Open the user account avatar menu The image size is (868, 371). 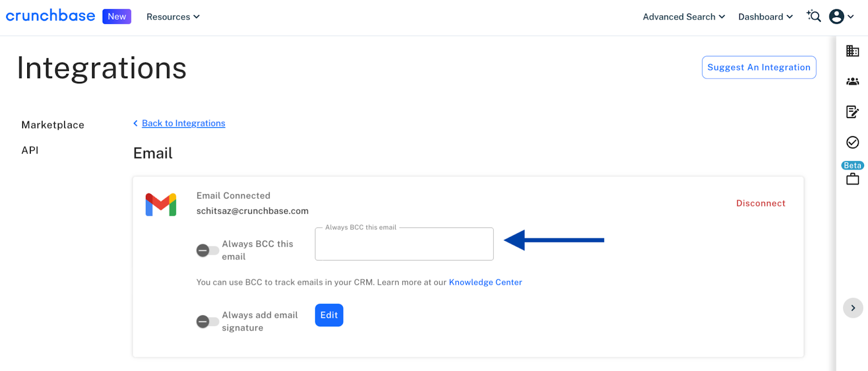(x=841, y=16)
